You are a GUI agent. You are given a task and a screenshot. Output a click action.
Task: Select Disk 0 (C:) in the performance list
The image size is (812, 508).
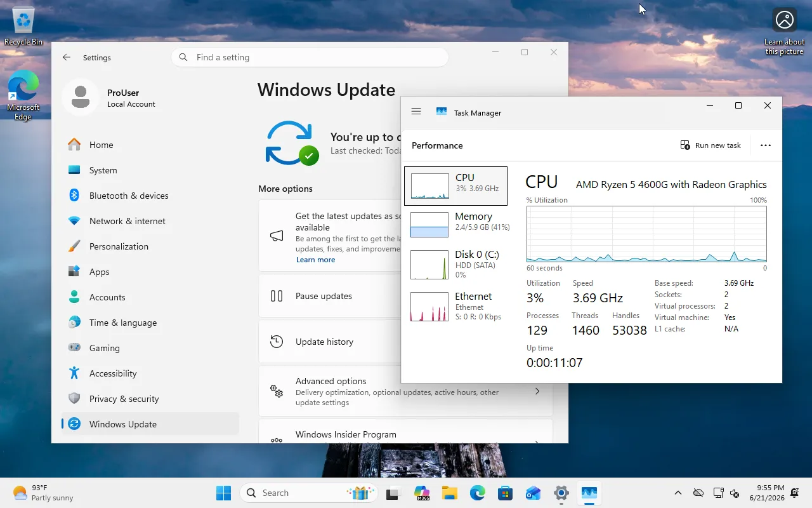(x=455, y=264)
